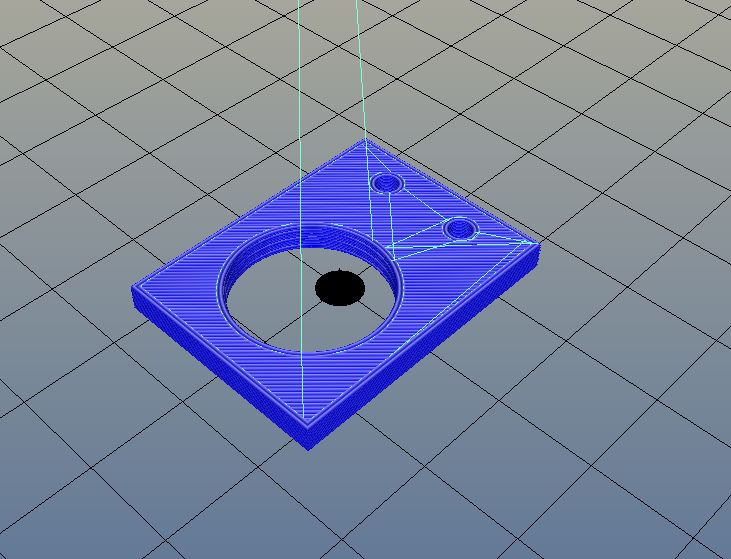This screenshot has height=559, width=731.
Task: Click the black dot inside the large hole
Action: (x=340, y=288)
